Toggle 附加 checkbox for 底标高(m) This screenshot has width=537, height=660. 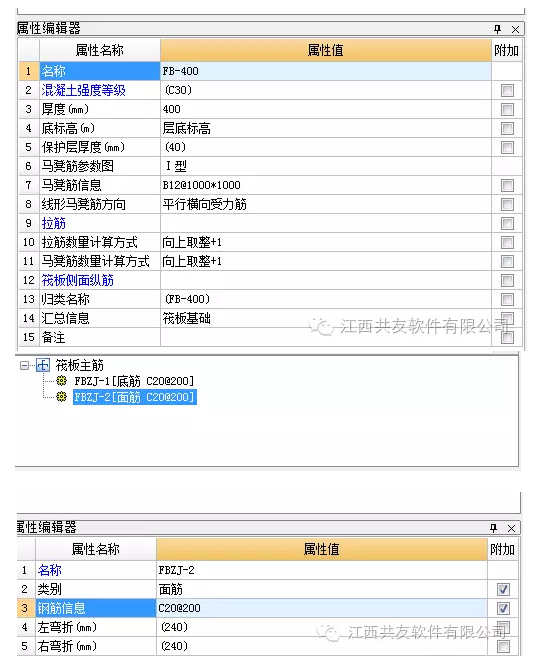508,128
